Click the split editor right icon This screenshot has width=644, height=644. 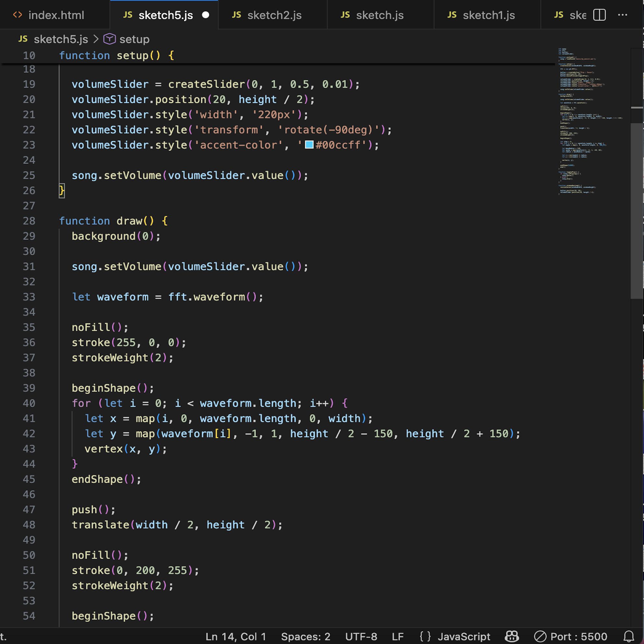click(599, 15)
